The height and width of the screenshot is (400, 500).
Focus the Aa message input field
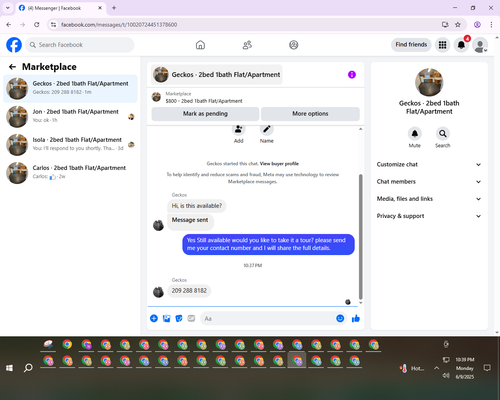pos(268,318)
